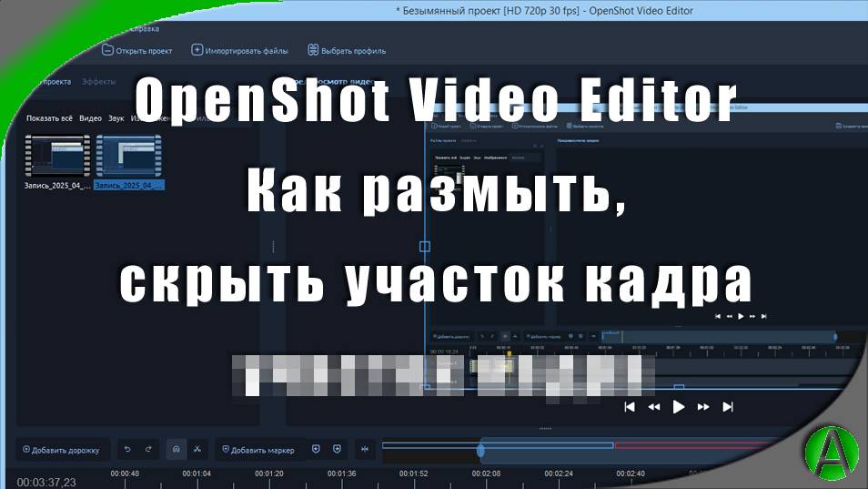Click the large rewind button

coord(654,407)
